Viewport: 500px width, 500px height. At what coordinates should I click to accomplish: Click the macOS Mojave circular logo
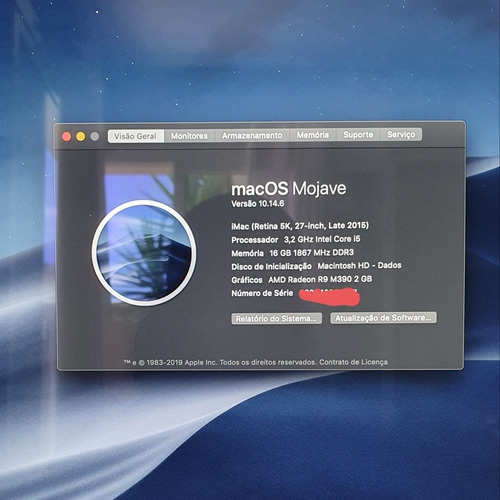click(144, 253)
